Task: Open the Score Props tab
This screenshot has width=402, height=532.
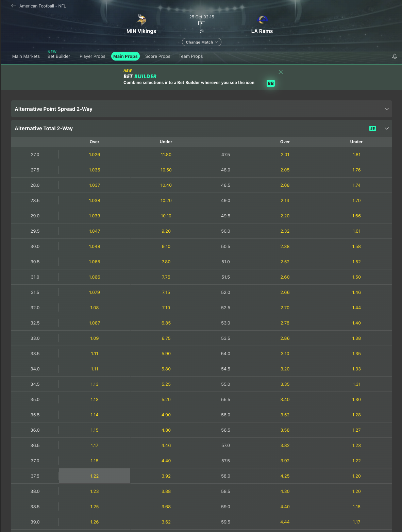Action: click(158, 56)
